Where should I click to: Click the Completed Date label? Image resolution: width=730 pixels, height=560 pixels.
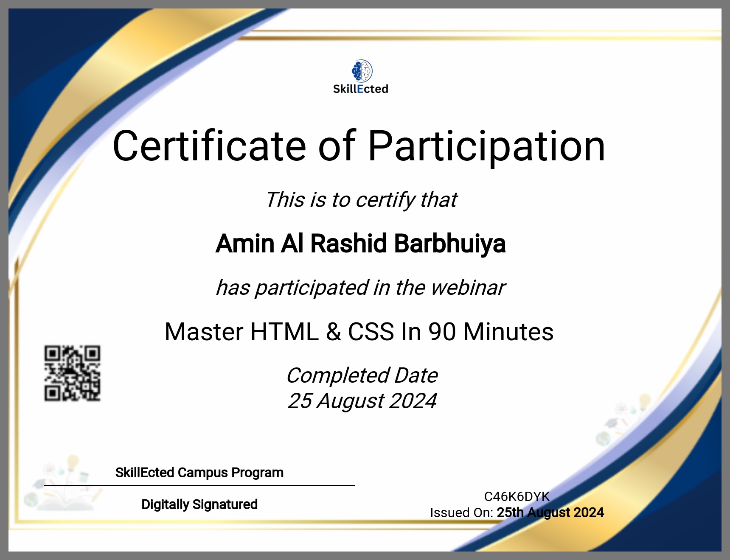pyautogui.click(x=362, y=375)
